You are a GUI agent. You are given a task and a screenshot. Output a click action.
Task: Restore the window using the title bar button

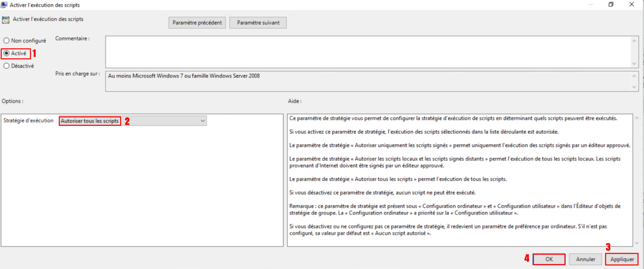(x=611, y=4)
